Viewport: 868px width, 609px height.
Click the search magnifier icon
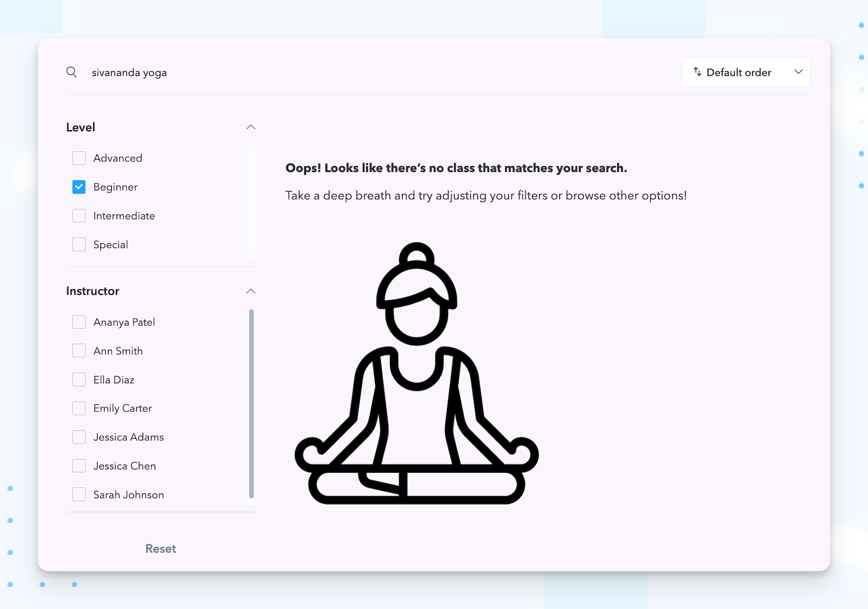[72, 72]
